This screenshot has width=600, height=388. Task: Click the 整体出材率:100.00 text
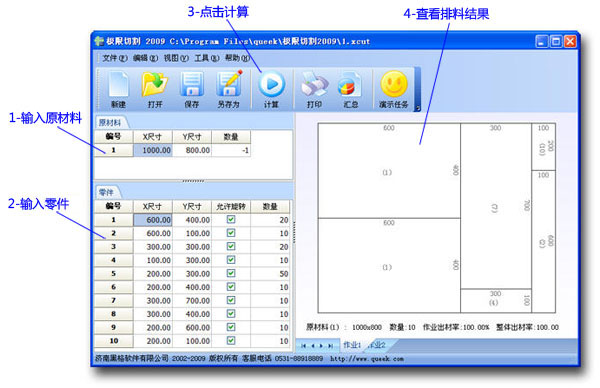click(527, 327)
